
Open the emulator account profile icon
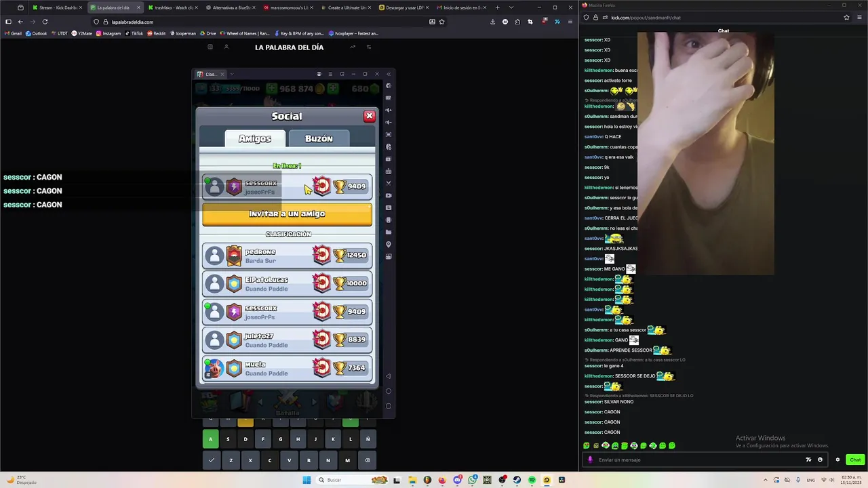coord(319,74)
